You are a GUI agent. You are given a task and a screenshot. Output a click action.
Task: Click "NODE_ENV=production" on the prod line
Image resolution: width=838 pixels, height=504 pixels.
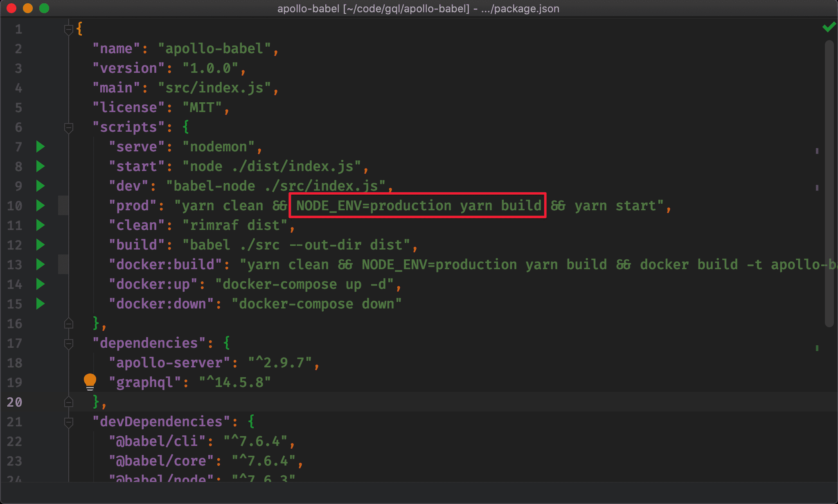tap(374, 206)
